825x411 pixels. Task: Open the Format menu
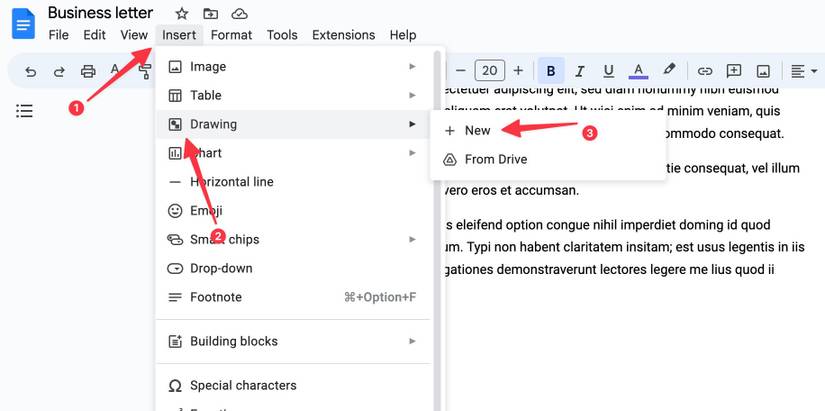tap(232, 35)
